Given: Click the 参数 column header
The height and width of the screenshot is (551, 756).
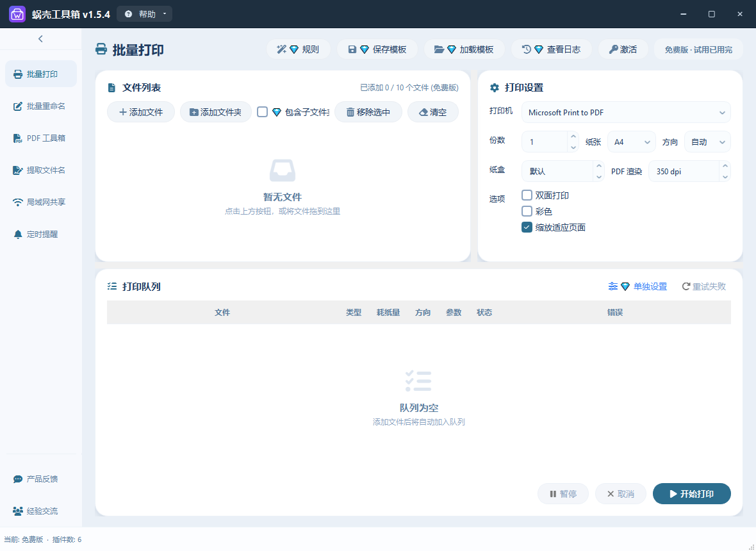Looking at the screenshot, I should click(x=454, y=313).
